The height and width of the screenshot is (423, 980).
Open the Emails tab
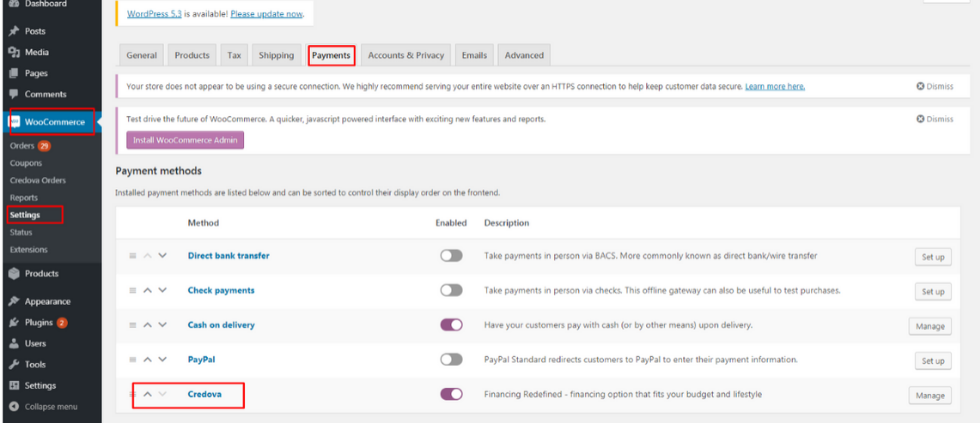pos(474,55)
